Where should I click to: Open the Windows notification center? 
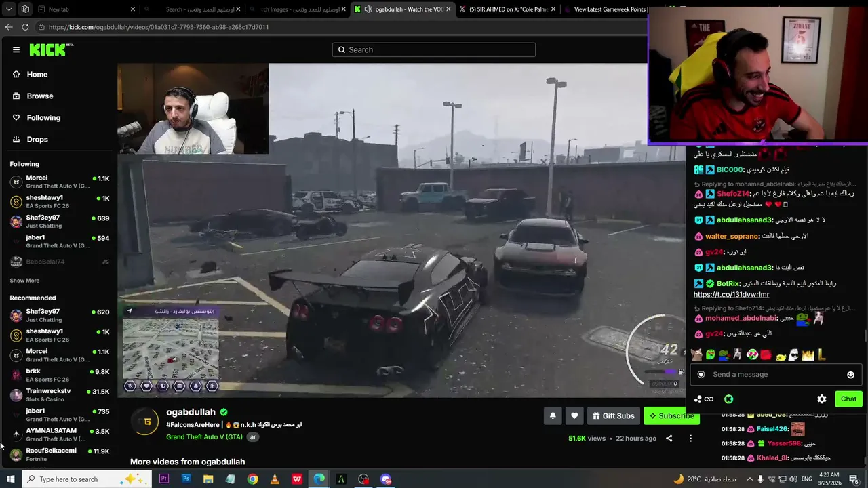[x=854, y=479]
